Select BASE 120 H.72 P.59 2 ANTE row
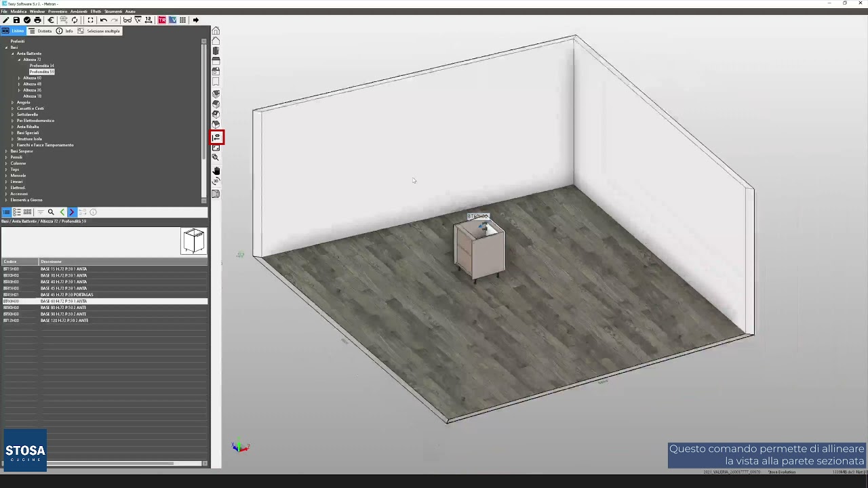The width and height of the screenshot is (868, 488). [x=104, y=321]
